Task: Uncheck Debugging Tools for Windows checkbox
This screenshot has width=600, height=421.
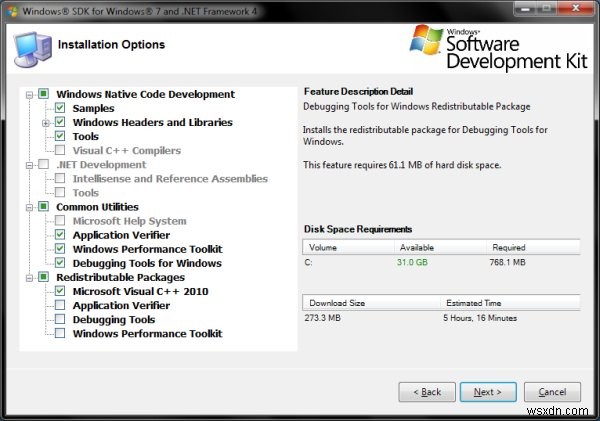Action: (x=60, y=263)
